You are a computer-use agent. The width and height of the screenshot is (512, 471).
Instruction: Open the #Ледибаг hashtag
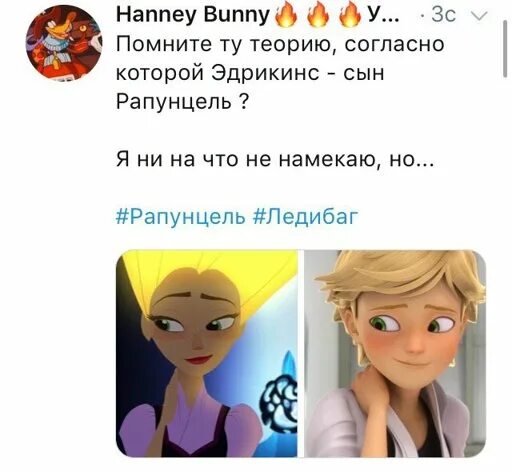tap(306, 217)
